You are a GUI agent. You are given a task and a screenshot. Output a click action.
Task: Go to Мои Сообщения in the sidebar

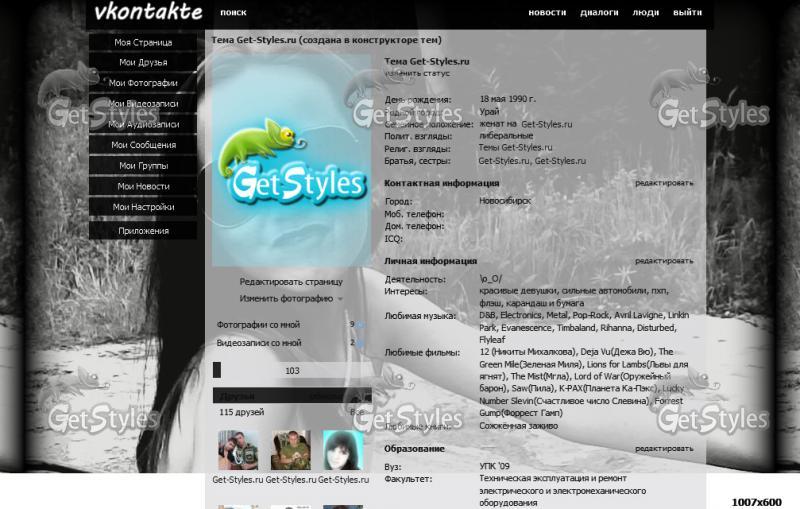coord(143,145)
